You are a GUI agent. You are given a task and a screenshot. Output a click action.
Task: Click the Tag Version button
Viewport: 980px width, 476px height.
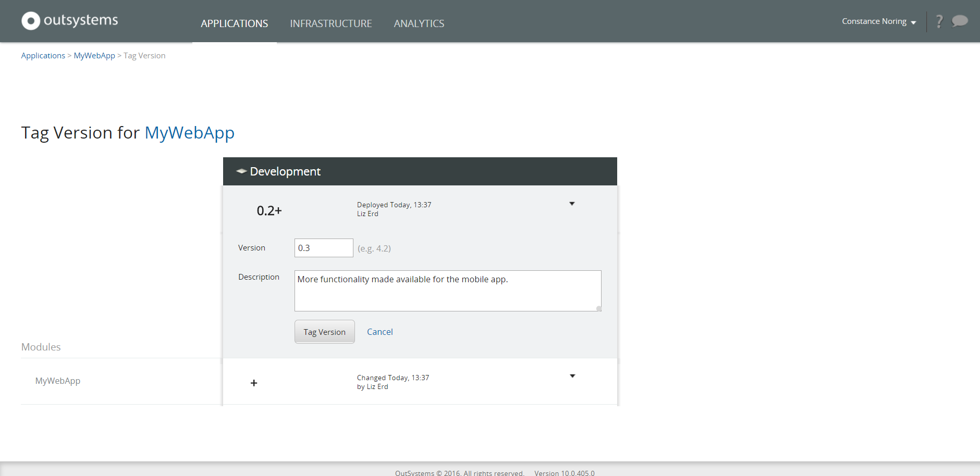pyautogui.click(x=325, y=332)
